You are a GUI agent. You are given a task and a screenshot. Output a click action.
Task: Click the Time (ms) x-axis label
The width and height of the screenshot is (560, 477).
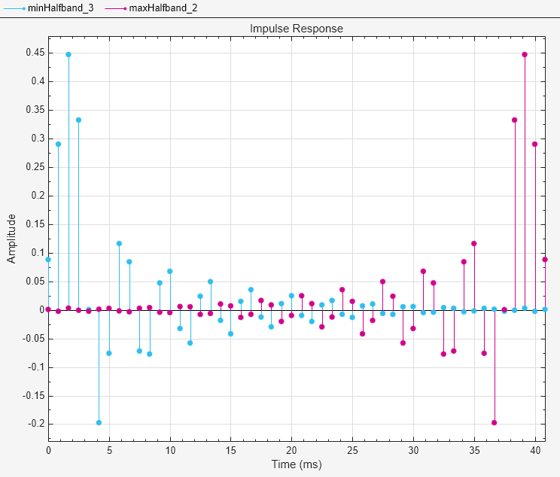pyautogui.click(x=296, y=464)
